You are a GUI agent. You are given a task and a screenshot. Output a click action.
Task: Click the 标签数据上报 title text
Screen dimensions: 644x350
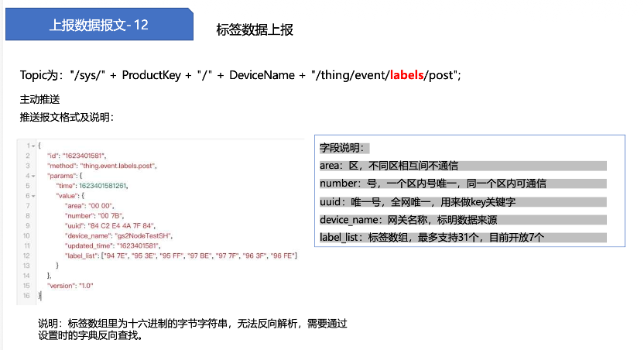click(x=255, y=29)
